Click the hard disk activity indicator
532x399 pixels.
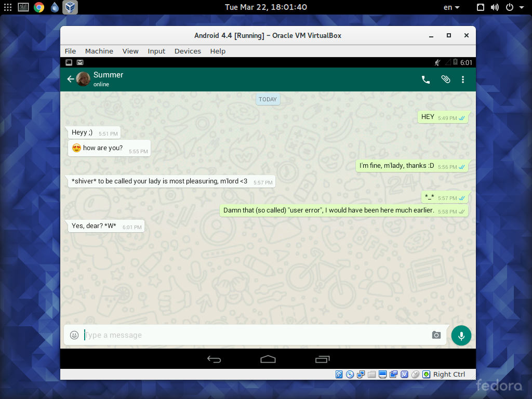tap(339, 374)
